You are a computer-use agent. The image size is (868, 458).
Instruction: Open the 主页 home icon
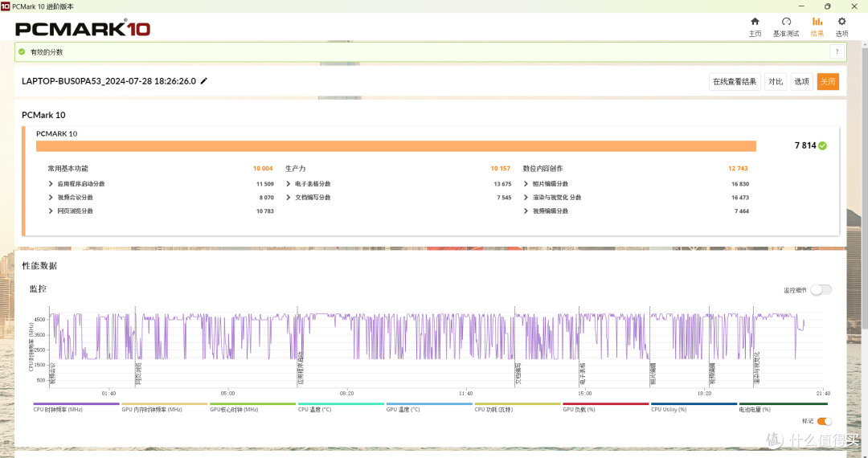(x=755, y=22)
